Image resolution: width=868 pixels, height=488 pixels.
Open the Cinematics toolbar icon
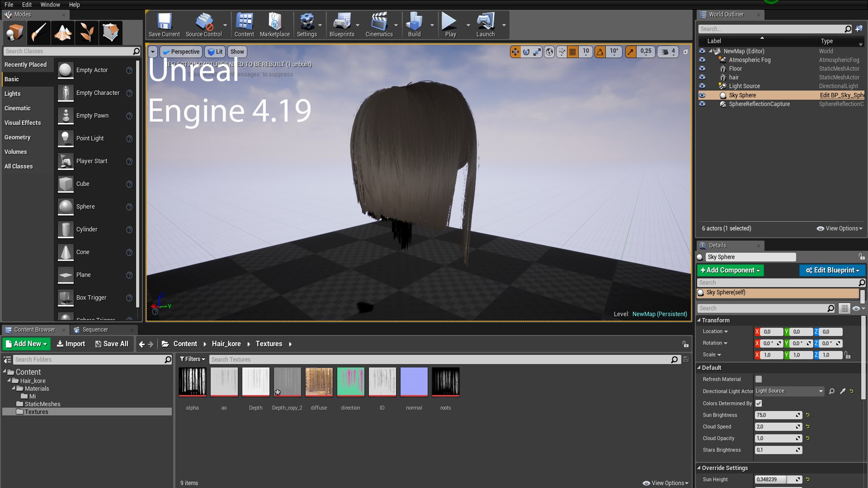(379, 25)
